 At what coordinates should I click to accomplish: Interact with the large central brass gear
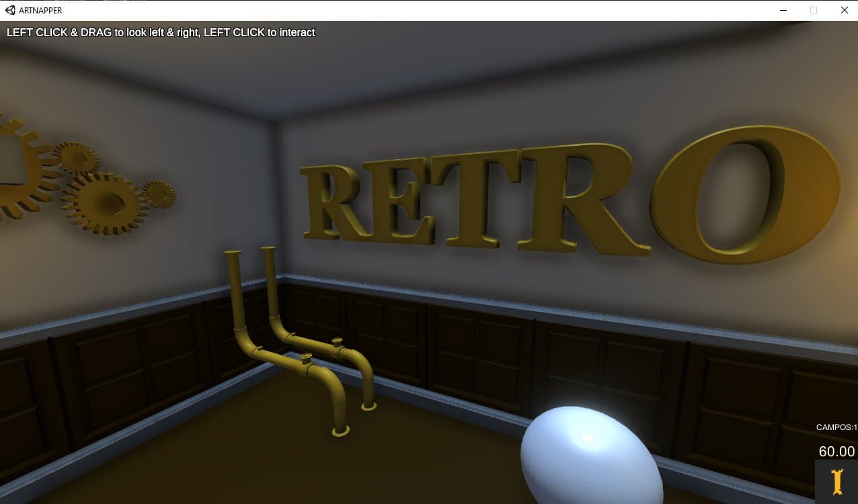[104, 204]
